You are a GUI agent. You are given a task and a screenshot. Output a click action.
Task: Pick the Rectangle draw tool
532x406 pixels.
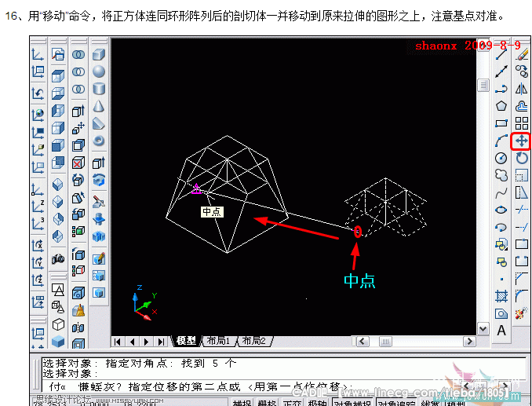[501, 123]
